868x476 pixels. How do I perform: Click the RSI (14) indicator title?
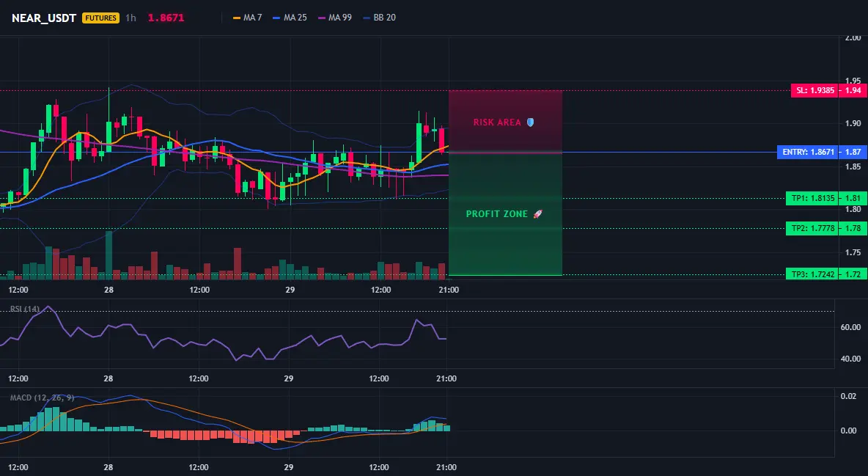[x=25, y=309]
